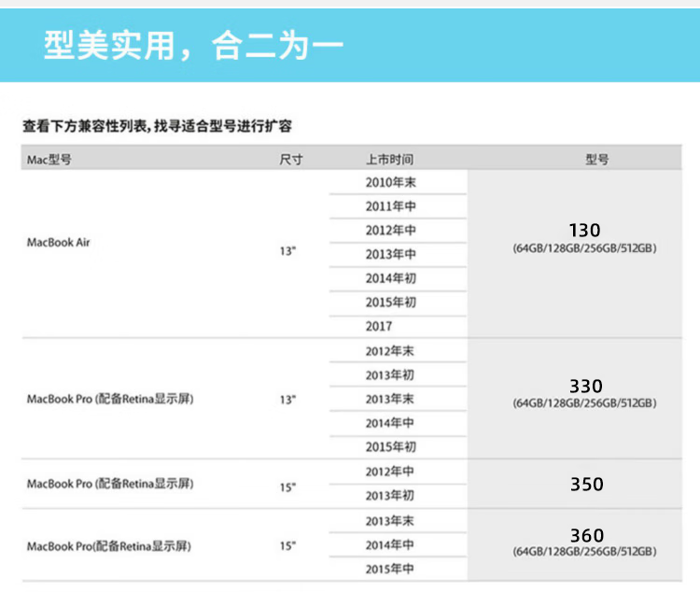700x592 pixels.
Task: Select the 查看下方兼容性列表 instruction text
Action: click(x=158, y=125)
